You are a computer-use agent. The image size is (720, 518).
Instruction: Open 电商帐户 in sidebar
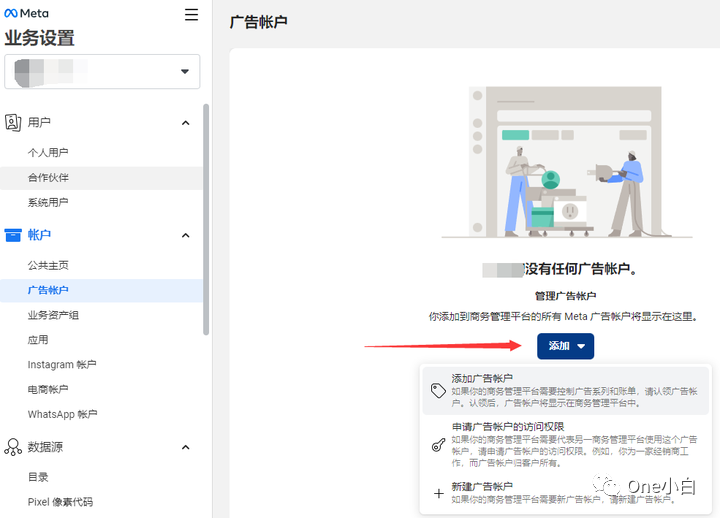[101, 389]
